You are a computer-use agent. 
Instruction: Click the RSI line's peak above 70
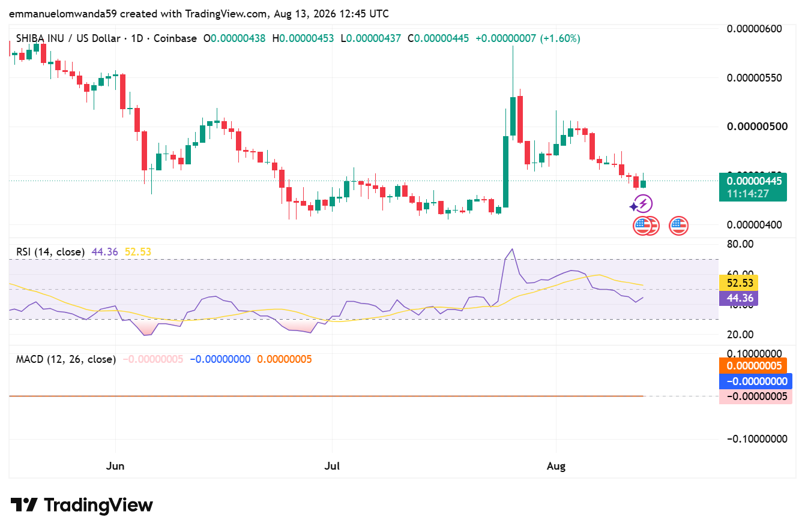511,249
